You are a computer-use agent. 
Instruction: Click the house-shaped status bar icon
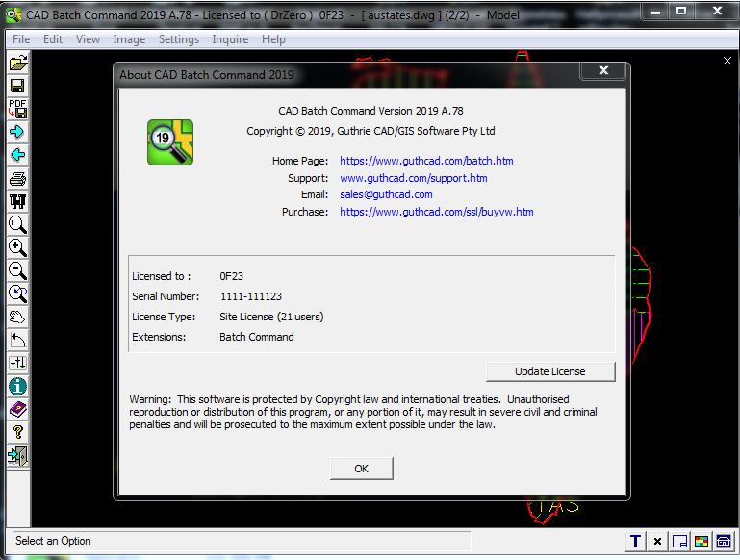[x=724, y=541]
